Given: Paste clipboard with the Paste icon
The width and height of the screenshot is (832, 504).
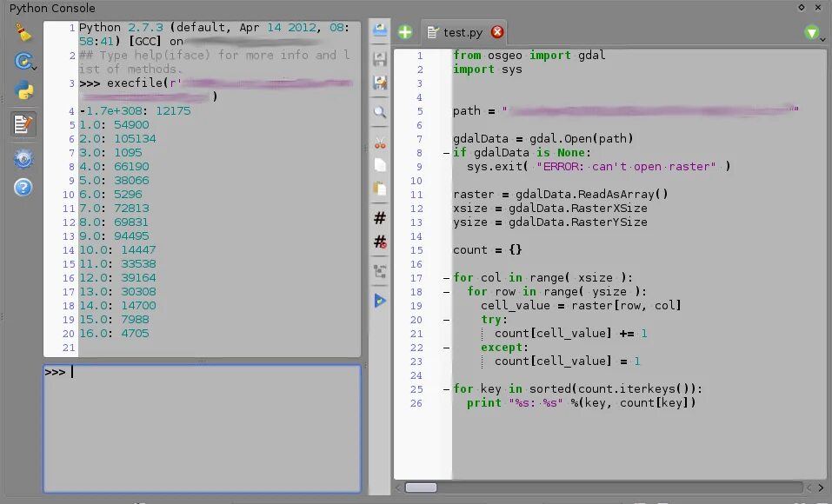Looking at the screenshot, I should click(x=379, y=188).
